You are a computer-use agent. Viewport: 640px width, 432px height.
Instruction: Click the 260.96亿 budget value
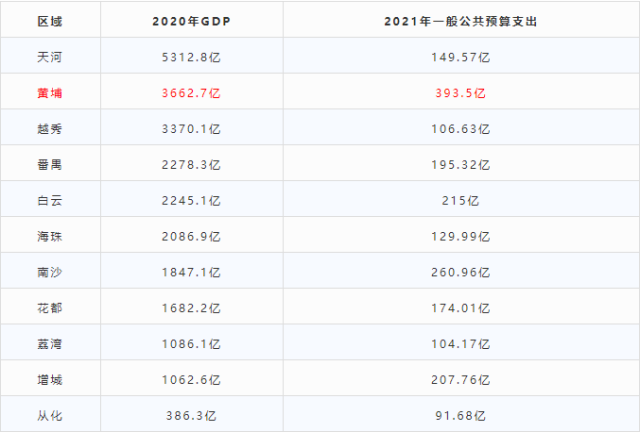458,272
